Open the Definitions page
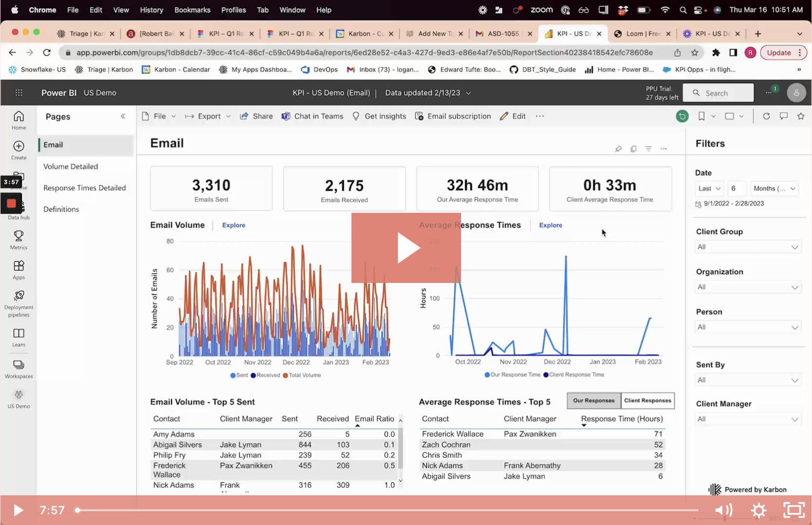 [x=61, y=209]
